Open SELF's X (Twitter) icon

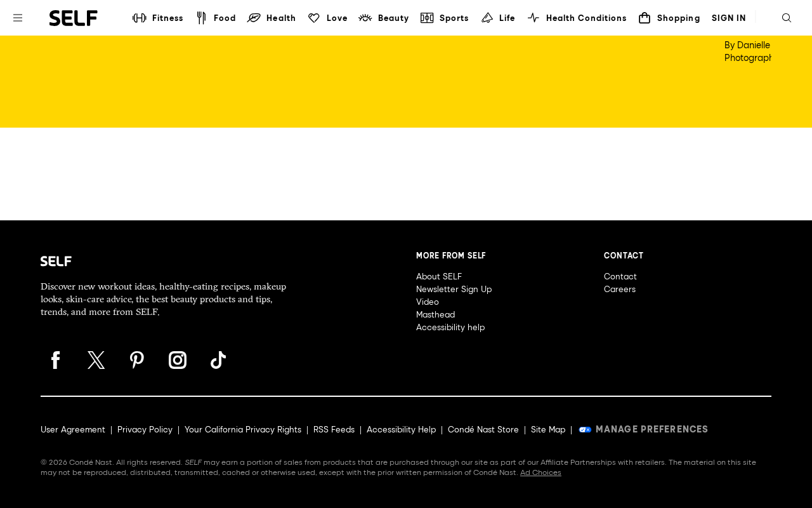[x=96, y=360]
